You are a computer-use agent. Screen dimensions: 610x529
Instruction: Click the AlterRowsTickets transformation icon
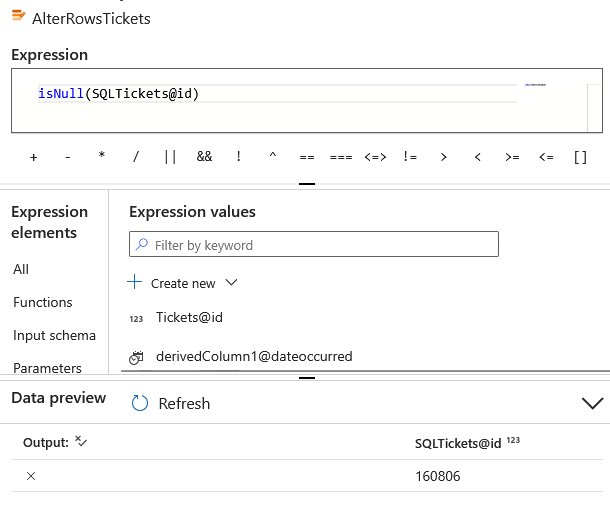[19, 17]
